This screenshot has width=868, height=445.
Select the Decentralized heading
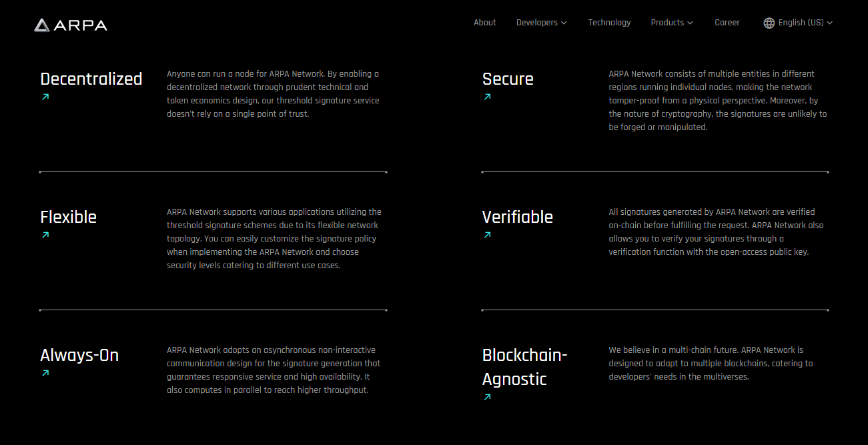(91, 79)
